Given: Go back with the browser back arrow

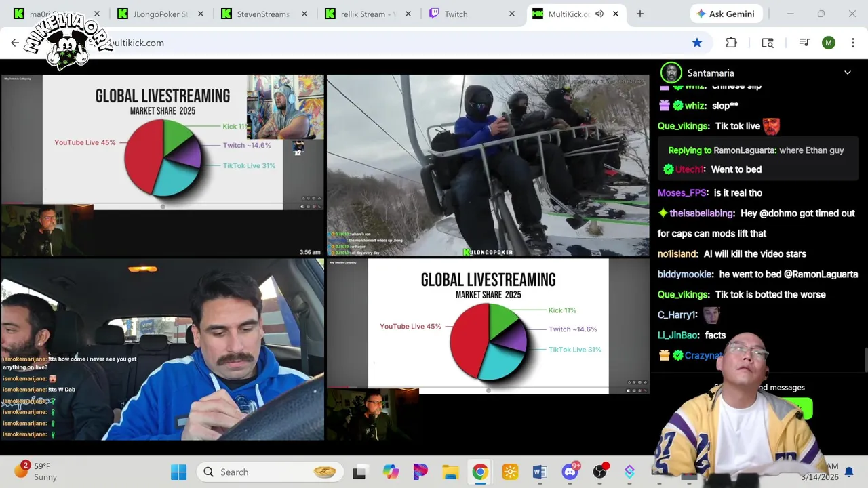Looking at the screenshot, I should tap(15, 43).
